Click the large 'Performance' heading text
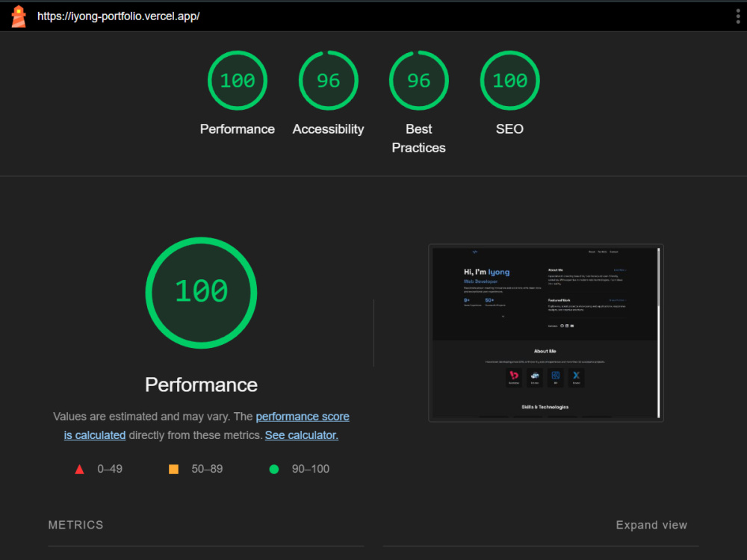The width and height of the screenshot is (747, 560). point(201,385)
